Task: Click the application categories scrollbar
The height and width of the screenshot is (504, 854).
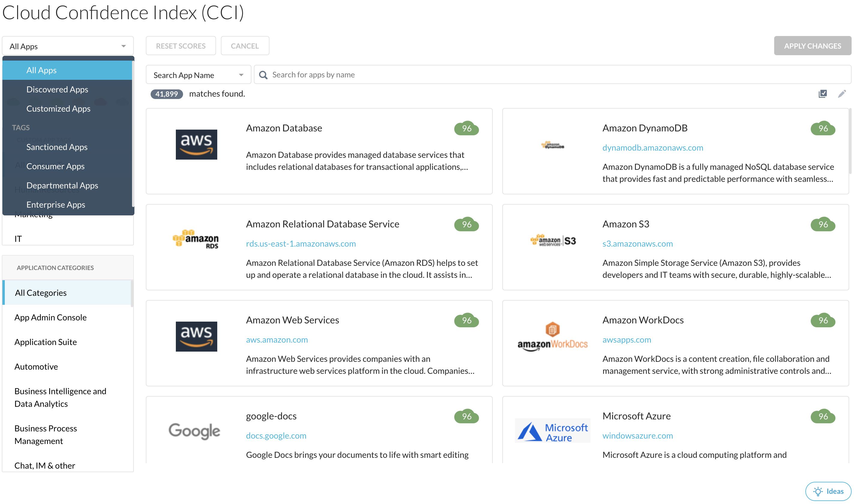Action: [132, 293]
